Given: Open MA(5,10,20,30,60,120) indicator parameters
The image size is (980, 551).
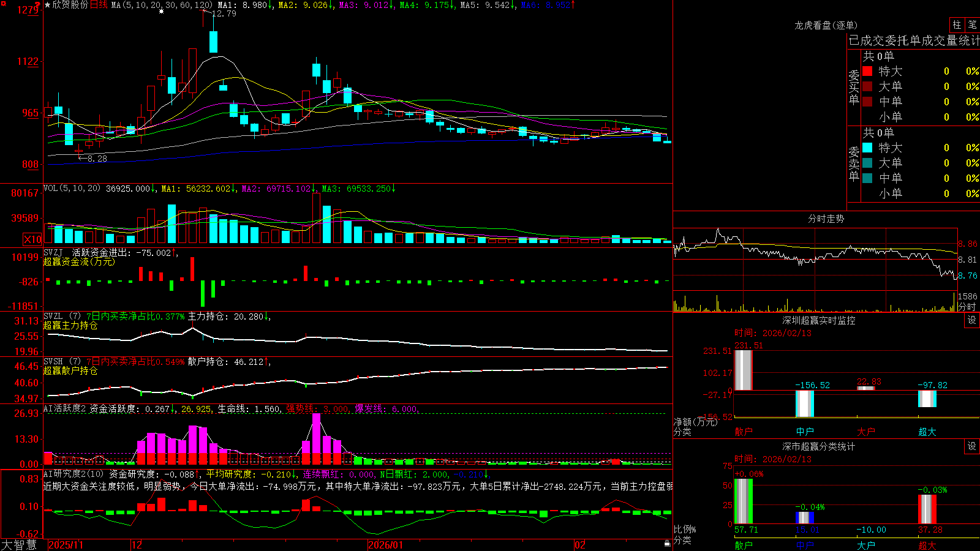Looking at the screenshot, I should 162,5.
